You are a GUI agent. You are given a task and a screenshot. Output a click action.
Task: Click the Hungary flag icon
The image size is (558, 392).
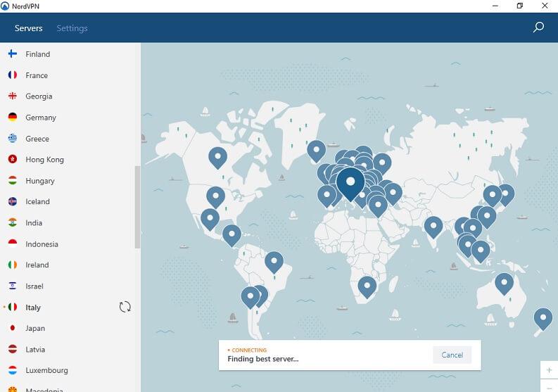tap(13, 180)
